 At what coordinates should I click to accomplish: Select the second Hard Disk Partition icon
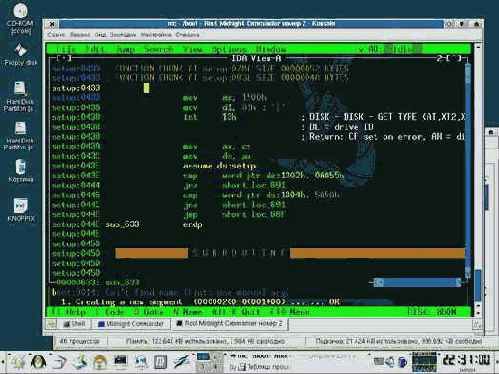pos(20,136)
